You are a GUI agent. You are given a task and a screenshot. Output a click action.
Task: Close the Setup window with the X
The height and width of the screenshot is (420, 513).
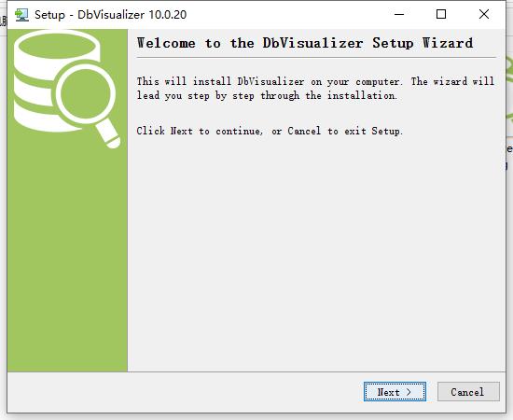484,14
